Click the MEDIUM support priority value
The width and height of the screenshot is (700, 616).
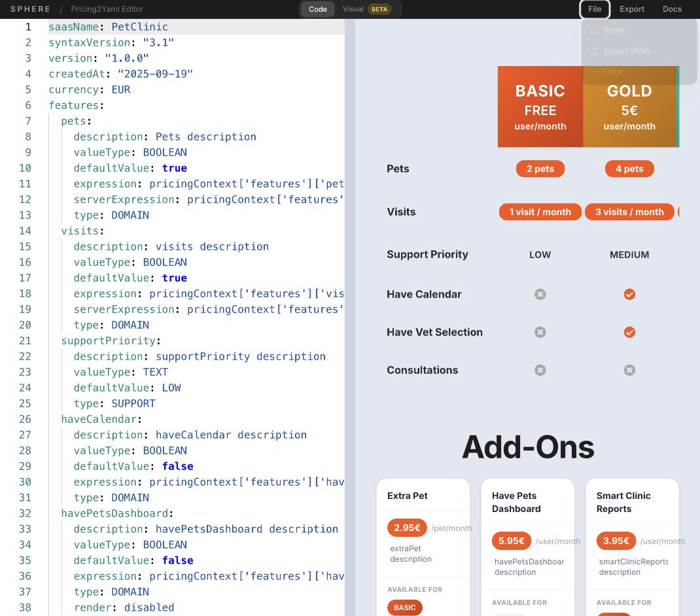click(629, 254)
